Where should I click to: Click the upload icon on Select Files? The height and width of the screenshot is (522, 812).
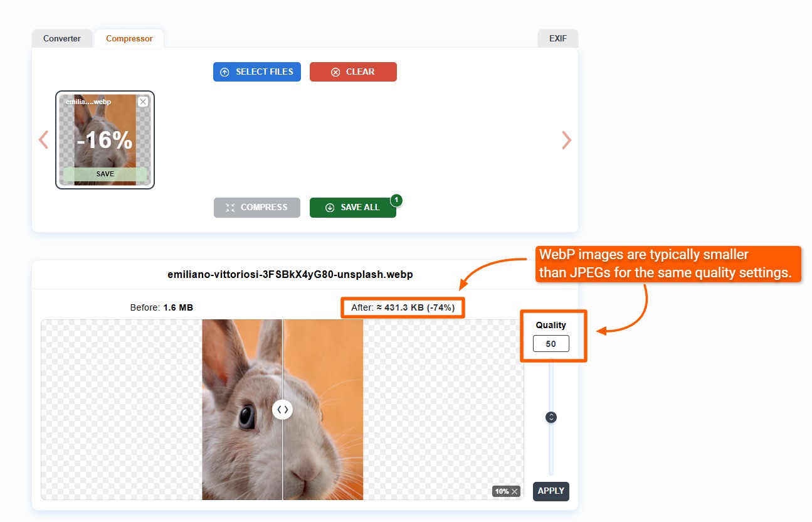point(224,72)
